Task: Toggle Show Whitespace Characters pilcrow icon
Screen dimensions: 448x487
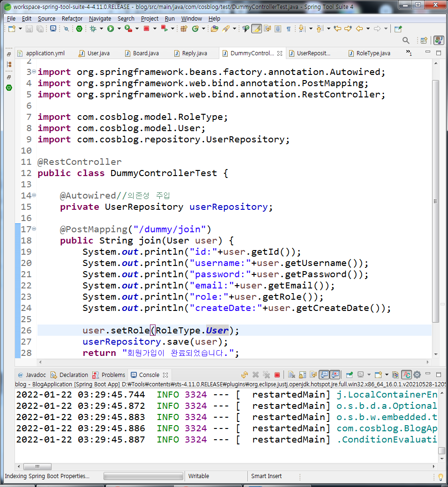Action: coord(289,29)
